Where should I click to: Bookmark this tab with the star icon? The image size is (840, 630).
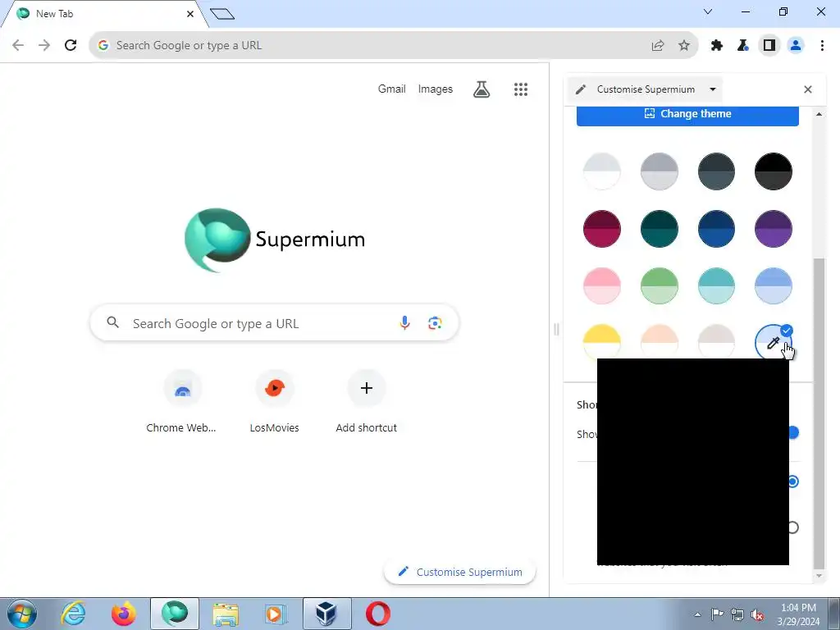pyautogui.click(x=684, y=46)
